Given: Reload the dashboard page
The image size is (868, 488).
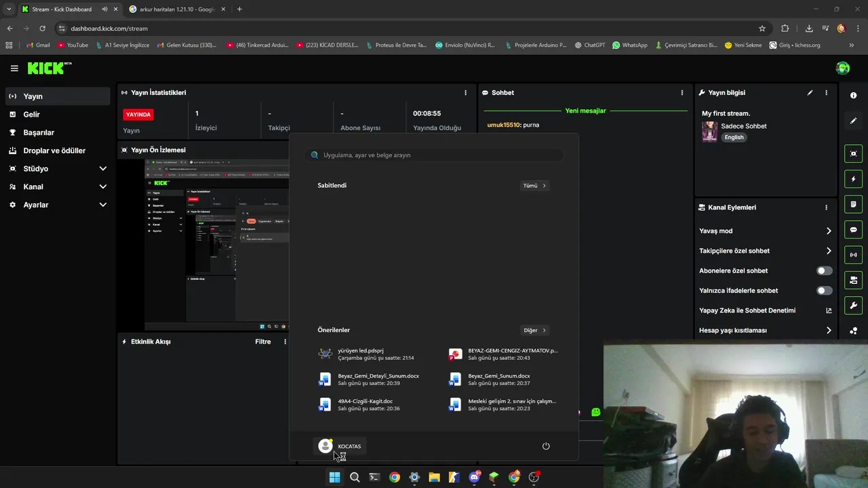Looking at the screenshot, I should click(42, 28).
